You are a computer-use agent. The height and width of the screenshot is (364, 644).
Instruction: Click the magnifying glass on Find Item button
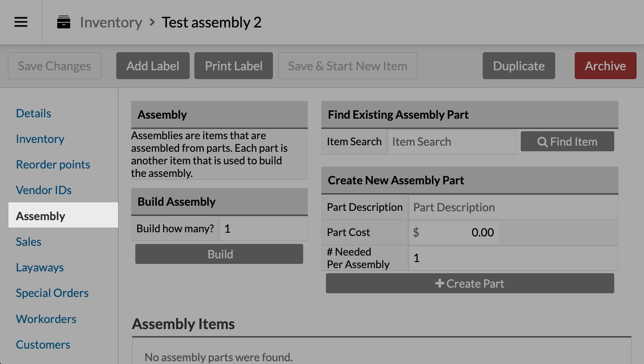[543, 142]
